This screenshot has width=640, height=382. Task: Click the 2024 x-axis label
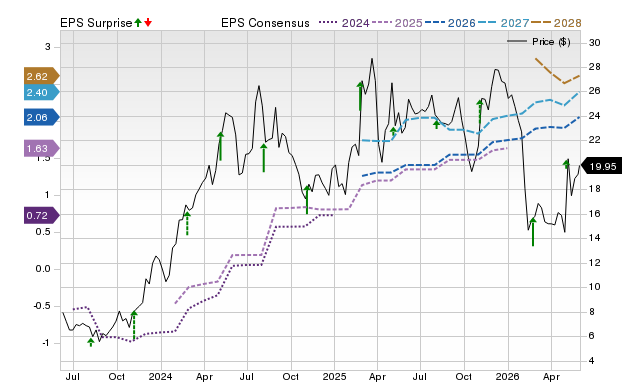click(160, 376)
